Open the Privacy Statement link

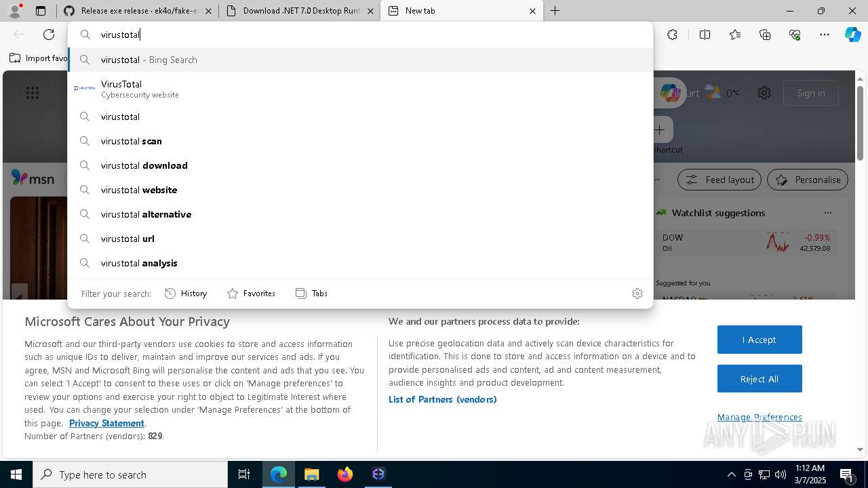pos(106,423)
